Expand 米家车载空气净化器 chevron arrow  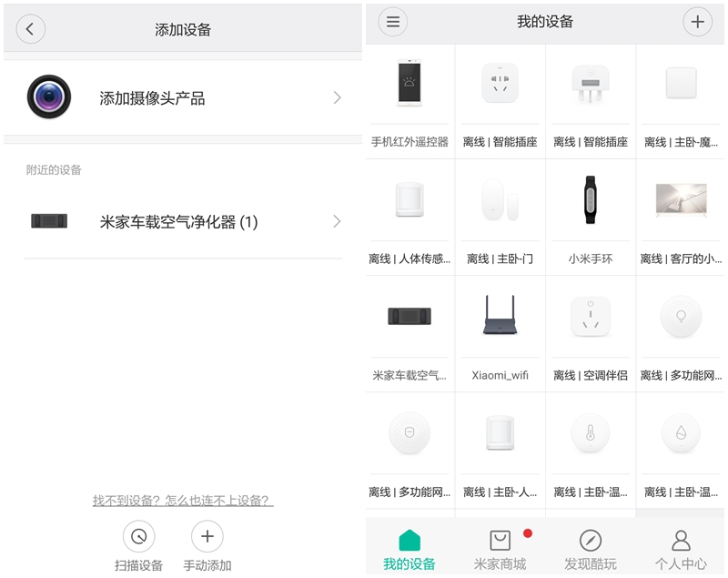tap(337, 221)
